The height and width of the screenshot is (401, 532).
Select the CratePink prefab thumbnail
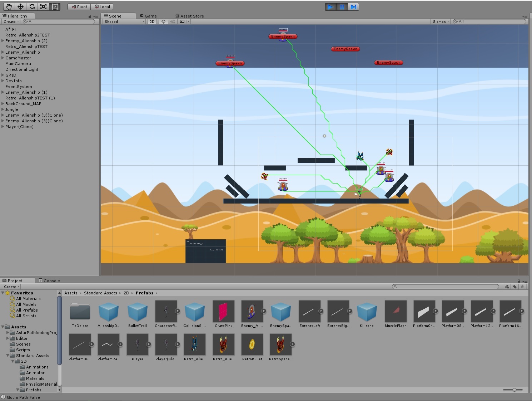tap(223, 312)
